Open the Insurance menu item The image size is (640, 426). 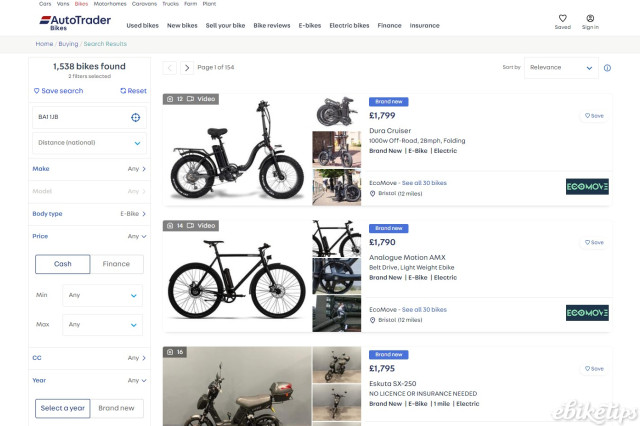[424, 25]
